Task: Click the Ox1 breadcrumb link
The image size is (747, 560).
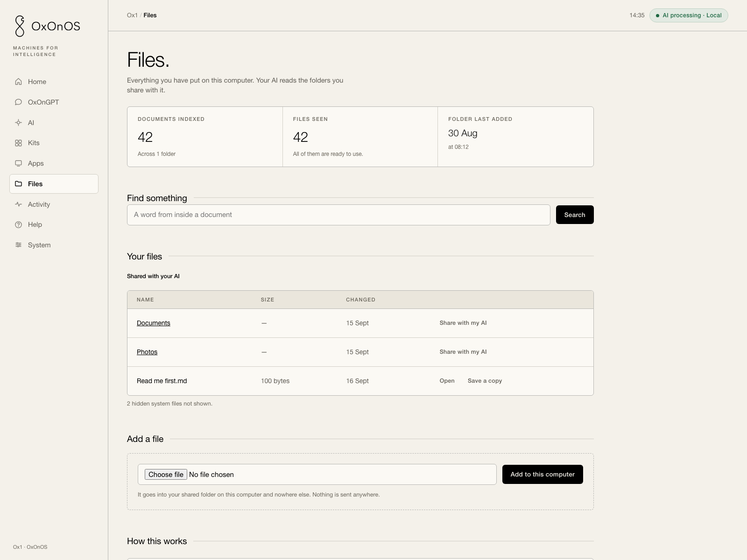Action: 132,15
